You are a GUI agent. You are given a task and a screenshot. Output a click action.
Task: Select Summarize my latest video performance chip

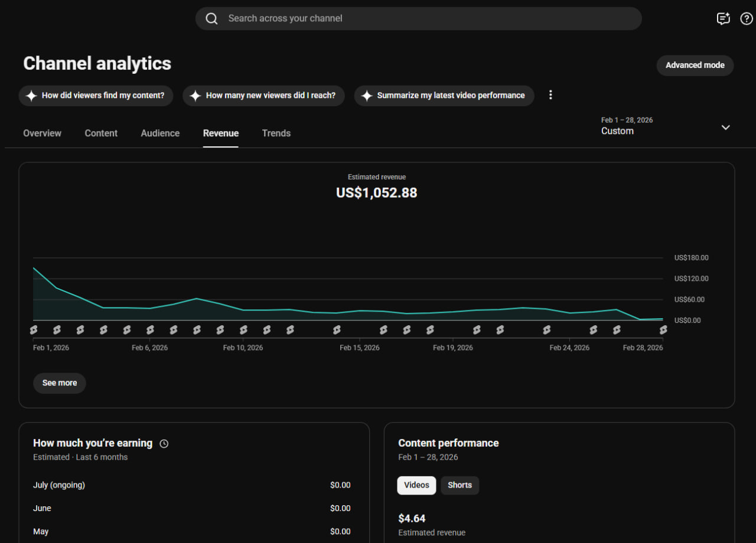point(444,96)
